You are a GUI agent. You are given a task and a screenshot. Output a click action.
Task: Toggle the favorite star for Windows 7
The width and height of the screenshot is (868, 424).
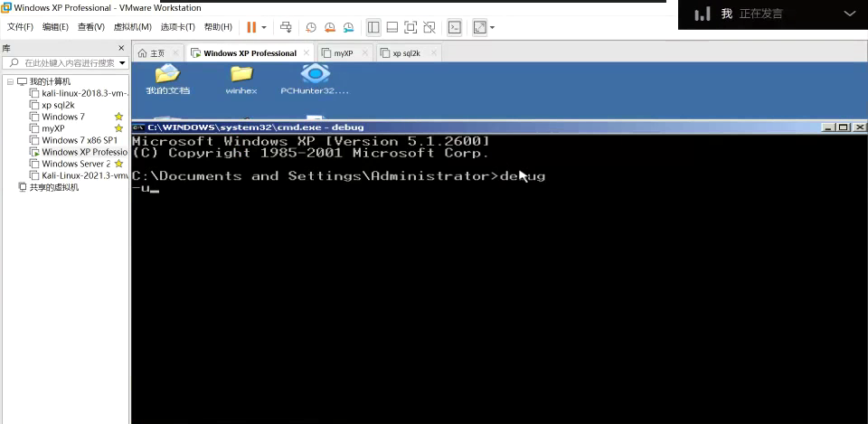pyautogui.click(x=118, y=117)
